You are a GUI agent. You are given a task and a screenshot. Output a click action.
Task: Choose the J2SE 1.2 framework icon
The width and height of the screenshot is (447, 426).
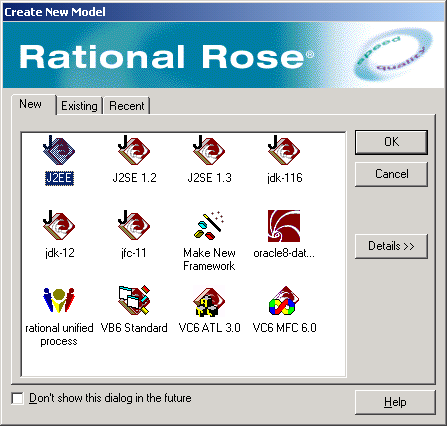click(134, 150)
